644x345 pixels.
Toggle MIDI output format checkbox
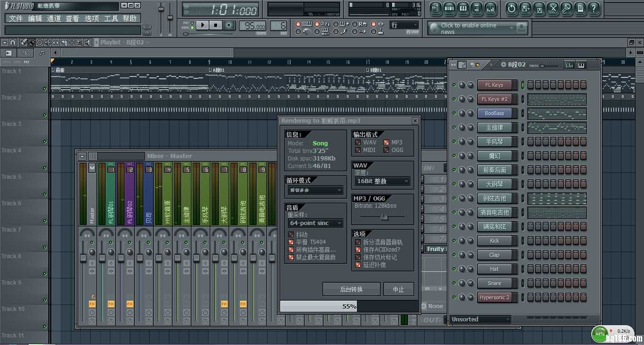358,150
